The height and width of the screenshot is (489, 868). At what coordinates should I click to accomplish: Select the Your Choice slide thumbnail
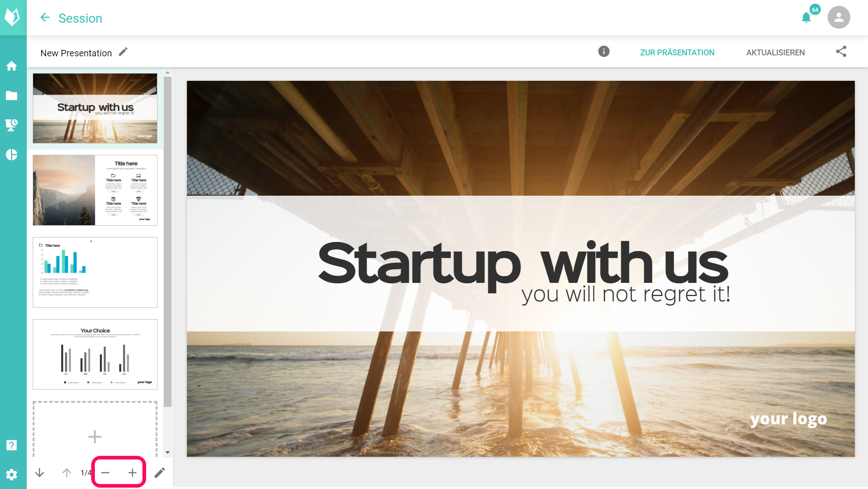(x=95, y=354)
